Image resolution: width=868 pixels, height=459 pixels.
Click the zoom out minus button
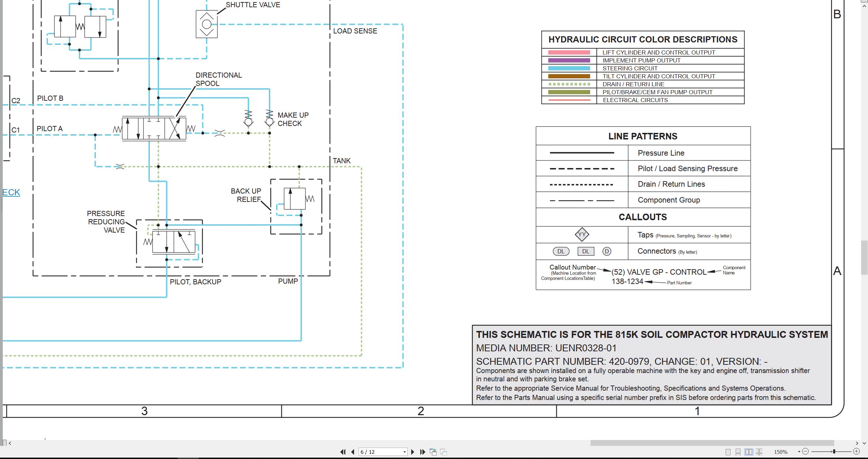point(806,451)
